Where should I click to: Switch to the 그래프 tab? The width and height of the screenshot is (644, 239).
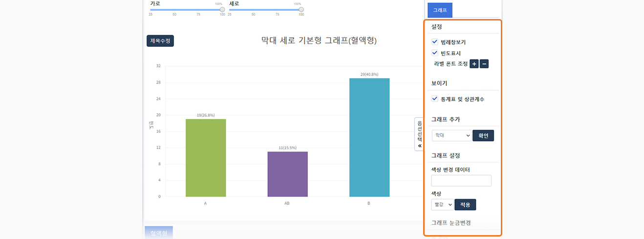[440, 10]
